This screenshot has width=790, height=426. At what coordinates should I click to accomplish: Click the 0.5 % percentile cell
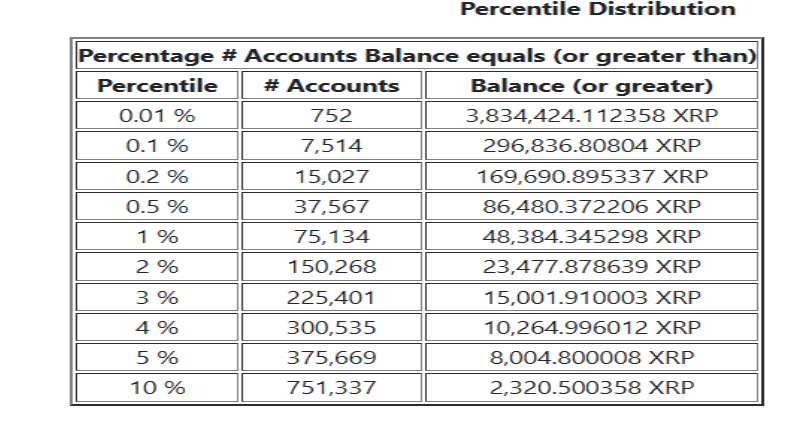[157, 206]
